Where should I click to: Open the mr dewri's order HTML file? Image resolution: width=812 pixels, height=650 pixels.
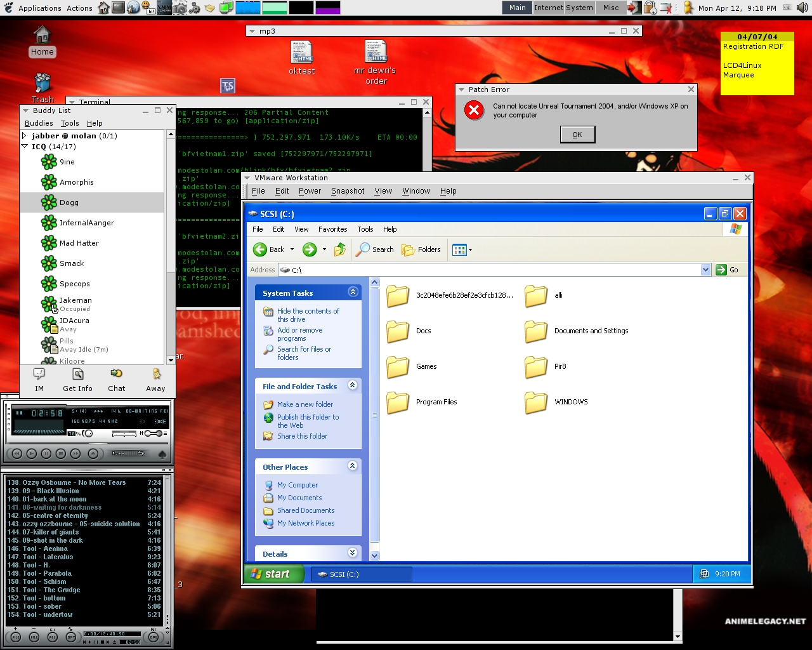click(x=376, y=62)
